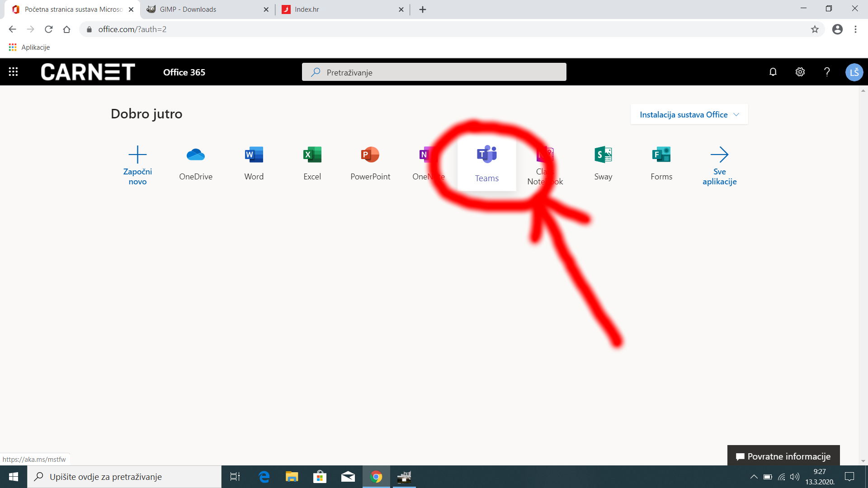Image resolution: width=868 pixels, height=488 pixels.
Task: Open Aplikacije bookmarks shortcut
Action: tap(29, 47)
